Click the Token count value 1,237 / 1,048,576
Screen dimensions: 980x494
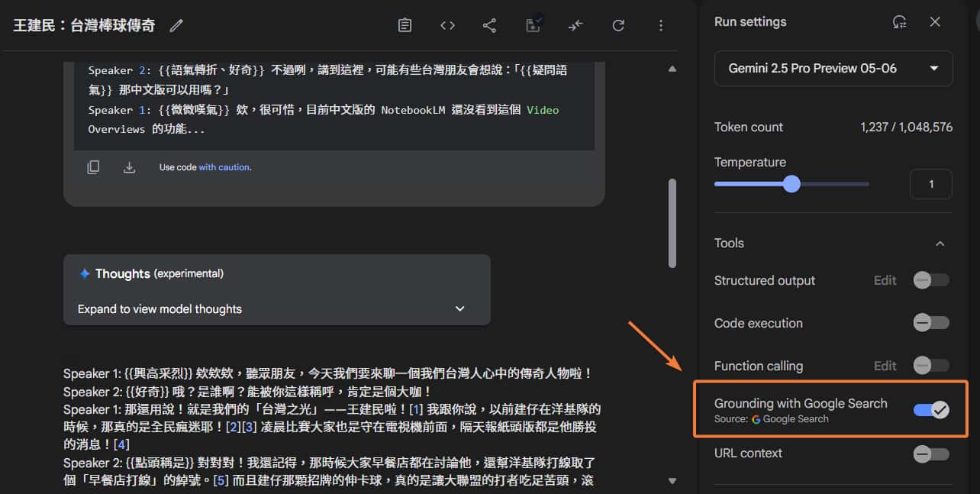click(906, 128)
